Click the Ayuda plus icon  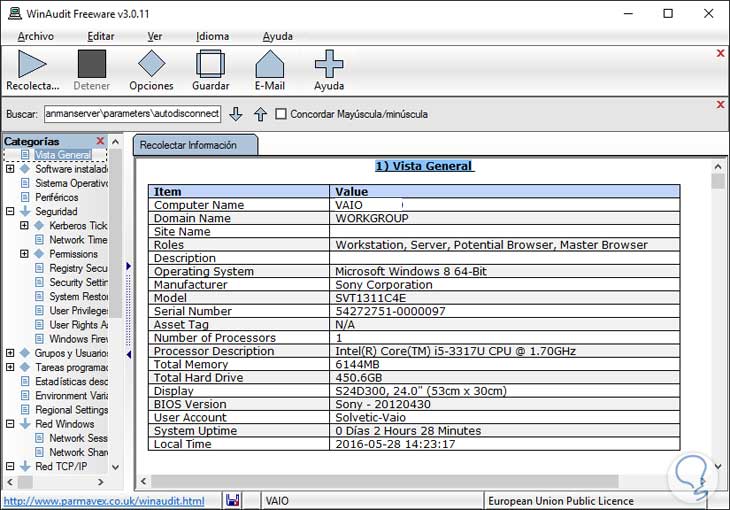[x=329, y=64]
